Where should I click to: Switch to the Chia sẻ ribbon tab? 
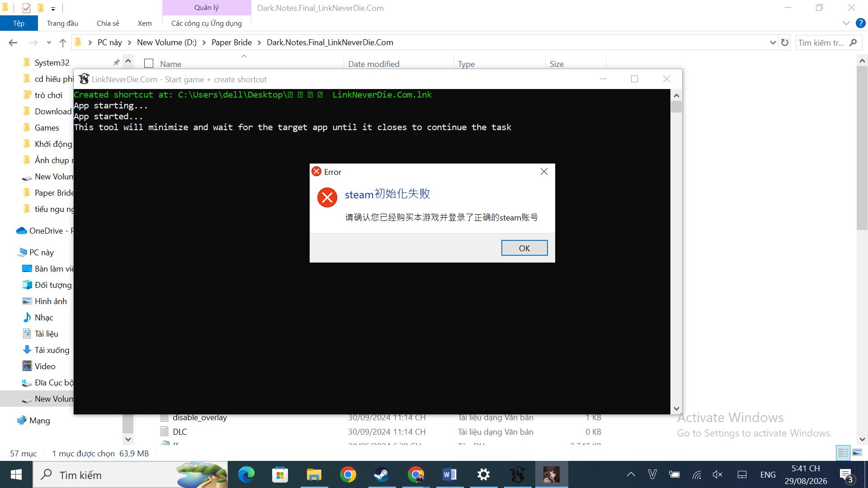108,23
